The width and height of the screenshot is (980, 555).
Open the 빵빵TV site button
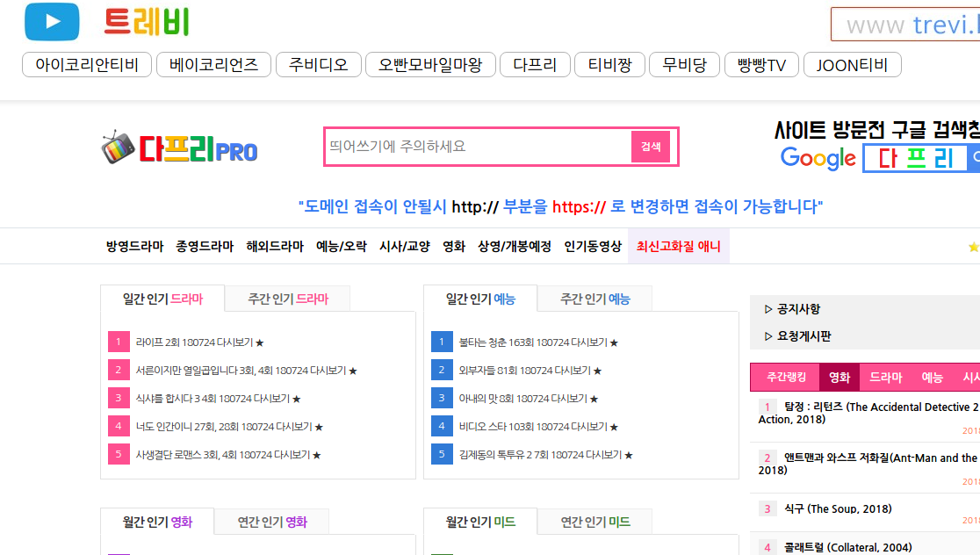tap(761, 64)
